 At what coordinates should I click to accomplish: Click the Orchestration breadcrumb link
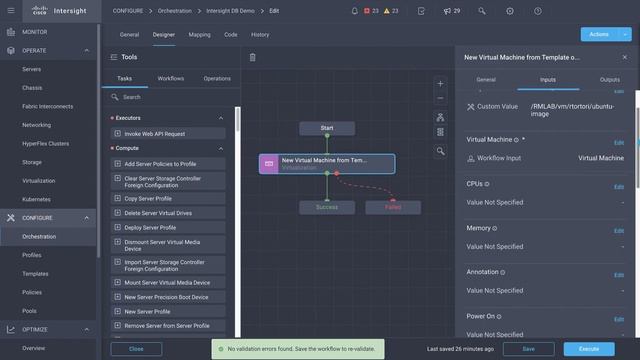pyautogui.click(x=175, y=11)
